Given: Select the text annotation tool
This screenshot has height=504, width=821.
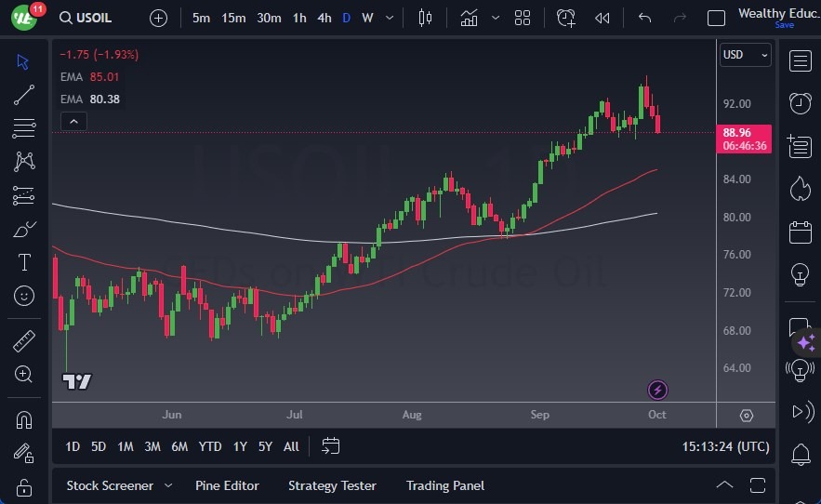Looking at the screenshot, I should [24, 262].
